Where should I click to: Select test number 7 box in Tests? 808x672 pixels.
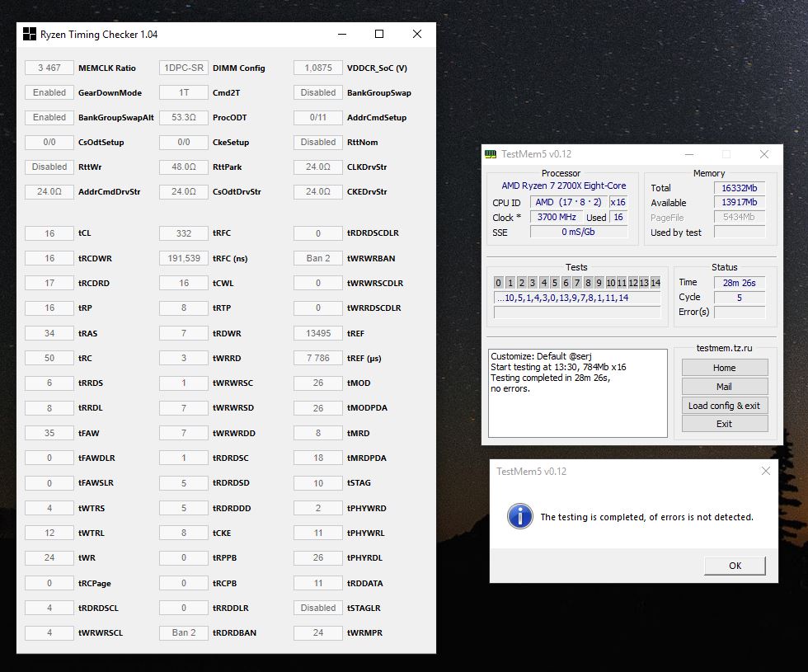[576, 282]
